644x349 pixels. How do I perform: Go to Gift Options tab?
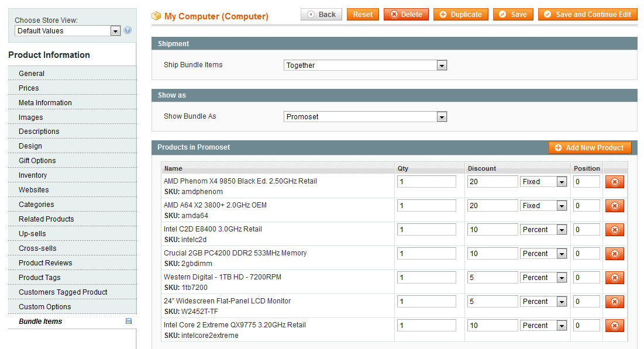click(73, 161)
